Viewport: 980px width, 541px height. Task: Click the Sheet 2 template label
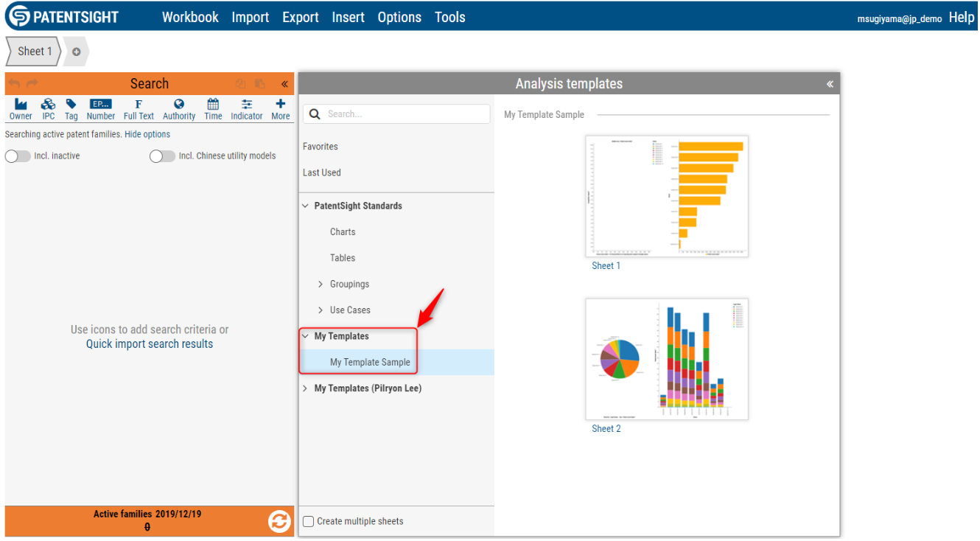(606, 429)
